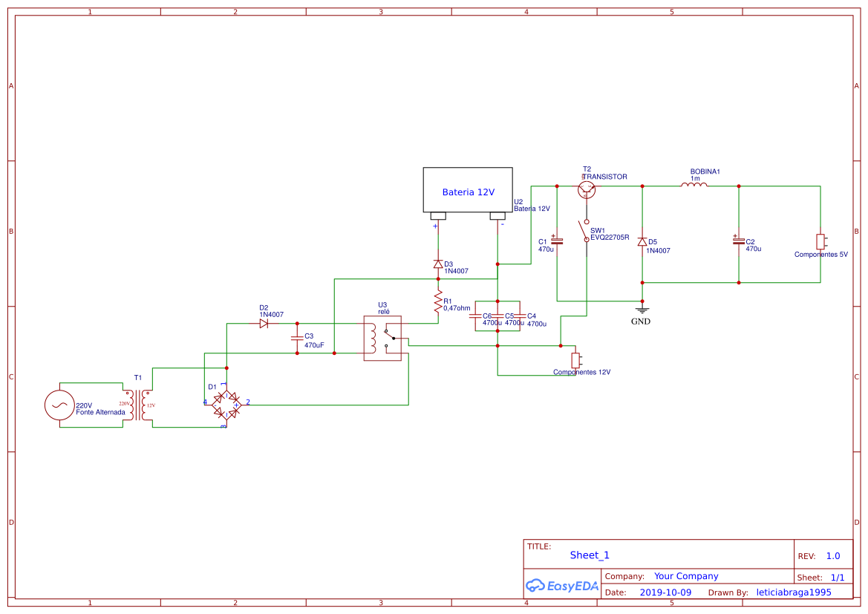Viewport: 868px width, 614px height.
Task: Click the BOBINA1 label
Action: (x=705, y=172)
